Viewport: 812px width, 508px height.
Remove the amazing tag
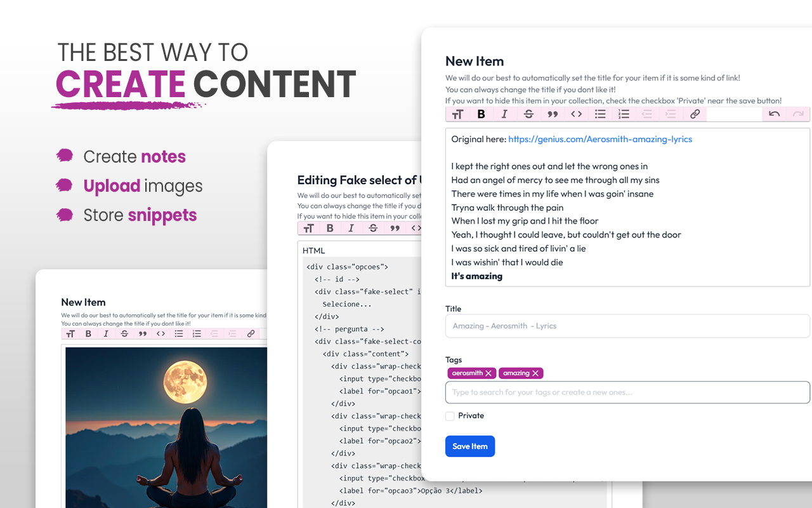click(x=535, y=373)
